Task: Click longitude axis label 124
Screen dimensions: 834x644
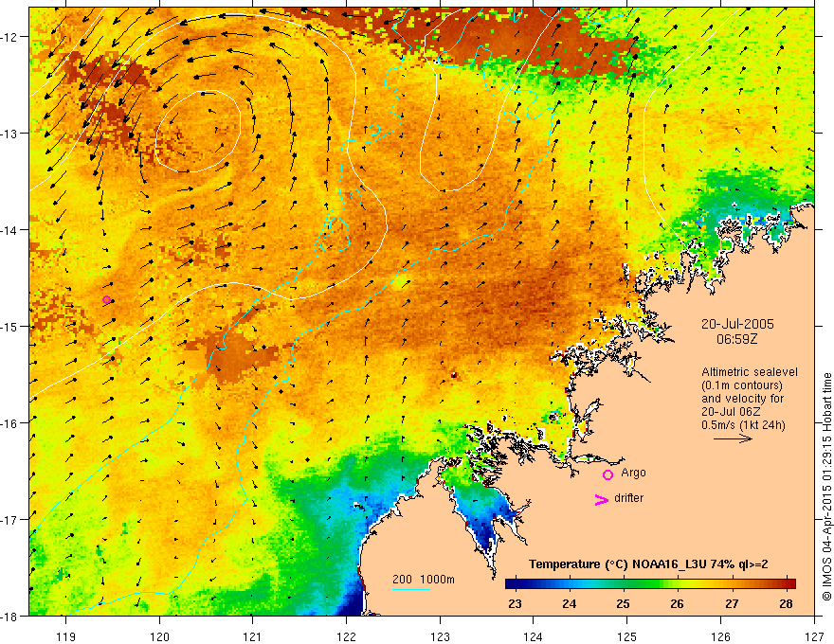Action: [x=534, y=636]
